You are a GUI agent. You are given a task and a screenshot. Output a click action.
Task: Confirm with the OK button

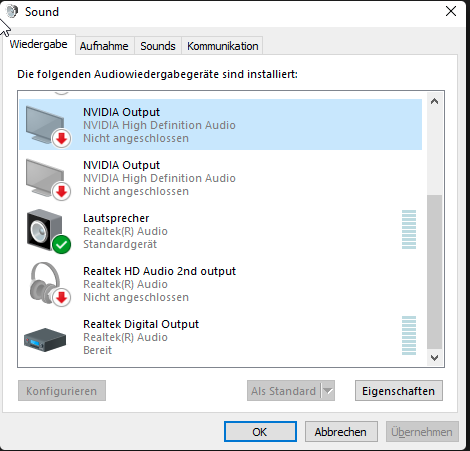point(260,432)
